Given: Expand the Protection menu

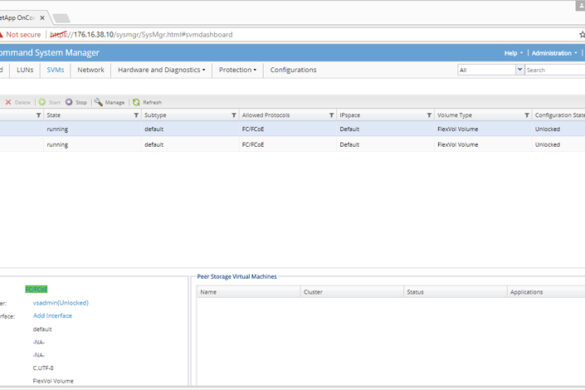Looking at the screenshot, I should coord(237,70).
